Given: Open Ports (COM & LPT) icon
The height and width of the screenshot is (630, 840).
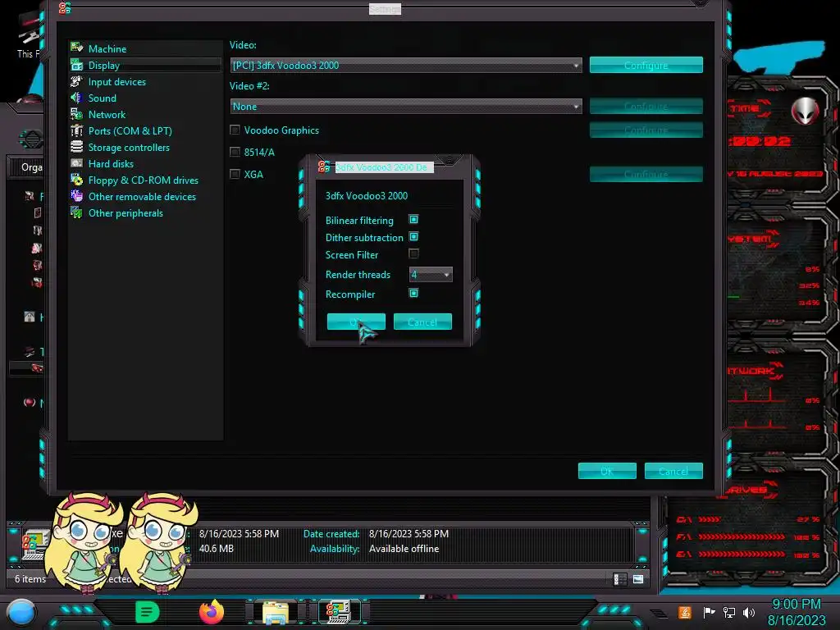Looking at the screenshot, I should [x=76, y=130].
